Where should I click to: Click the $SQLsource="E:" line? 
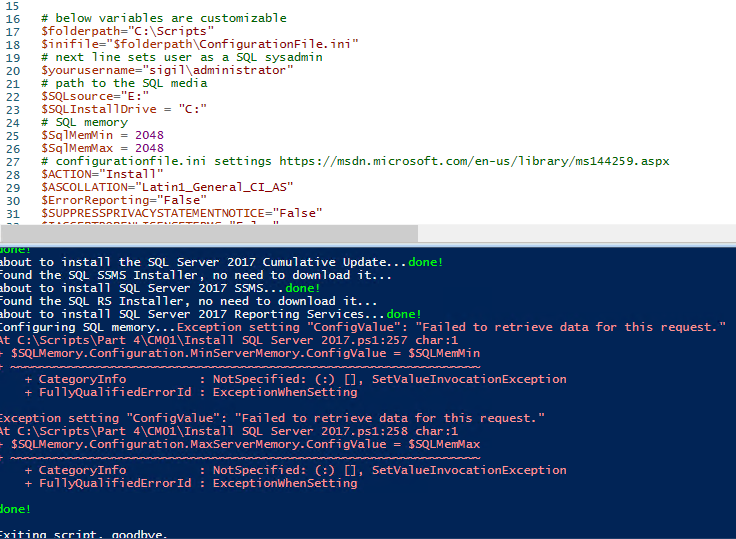click(x=95, y=96)
